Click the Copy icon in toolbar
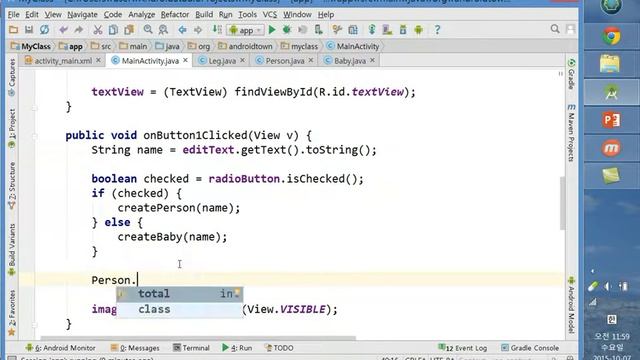The height and width of the screenshot is (360, 640). [x=113, y=30]
